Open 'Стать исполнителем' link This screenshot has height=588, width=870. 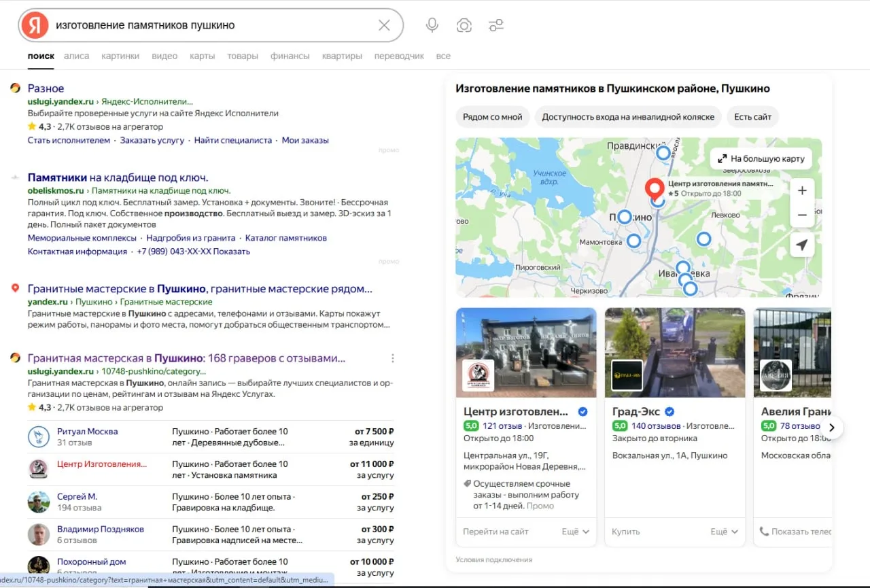(x=69, y=140)
